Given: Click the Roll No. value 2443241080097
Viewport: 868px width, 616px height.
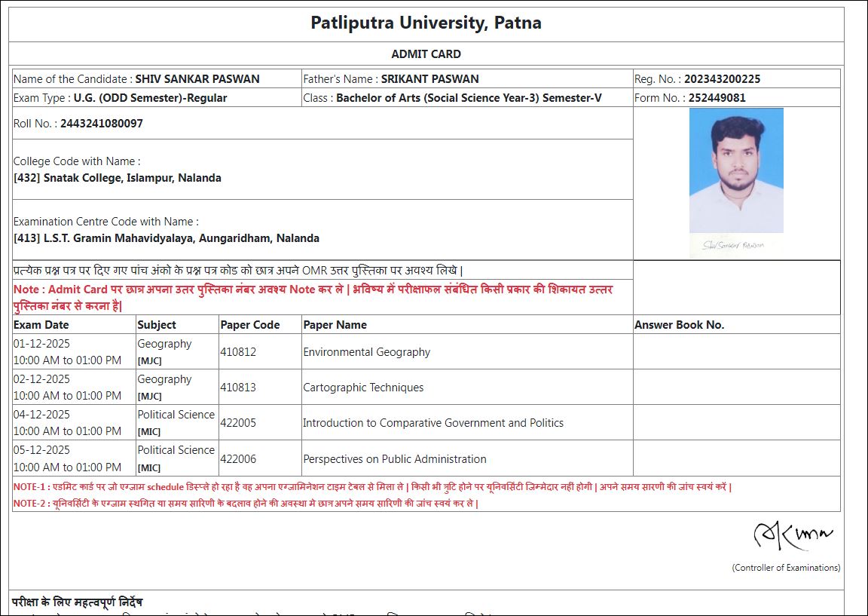Looking at the screenshot, I should (102, 124).
